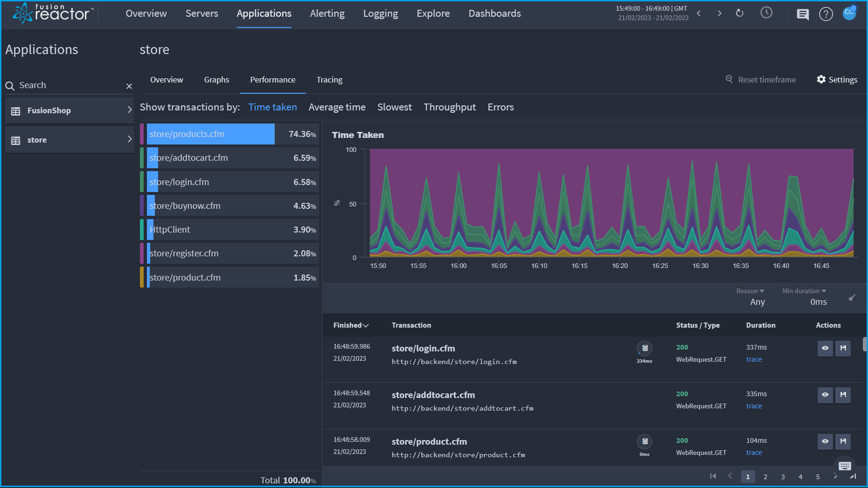Go to next page of transactions
This screenshot has height=488, width=868.
coord(835,476)
